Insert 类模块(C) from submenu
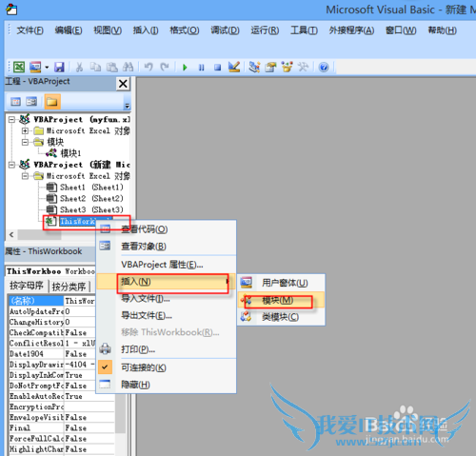 (281, 317)
